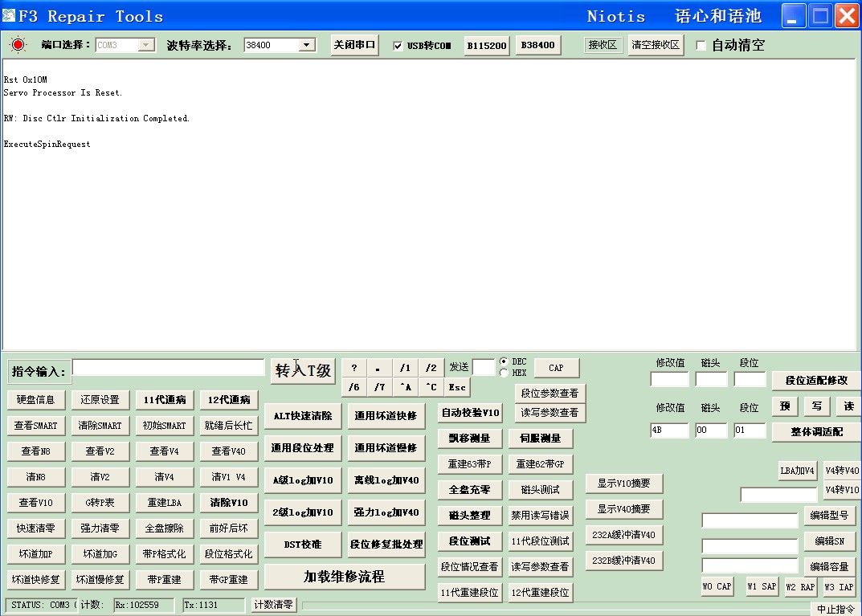The height and width of the screenshot is (616, 862).
Task: Click the LBA加V4 button
Action: [797, 471]
